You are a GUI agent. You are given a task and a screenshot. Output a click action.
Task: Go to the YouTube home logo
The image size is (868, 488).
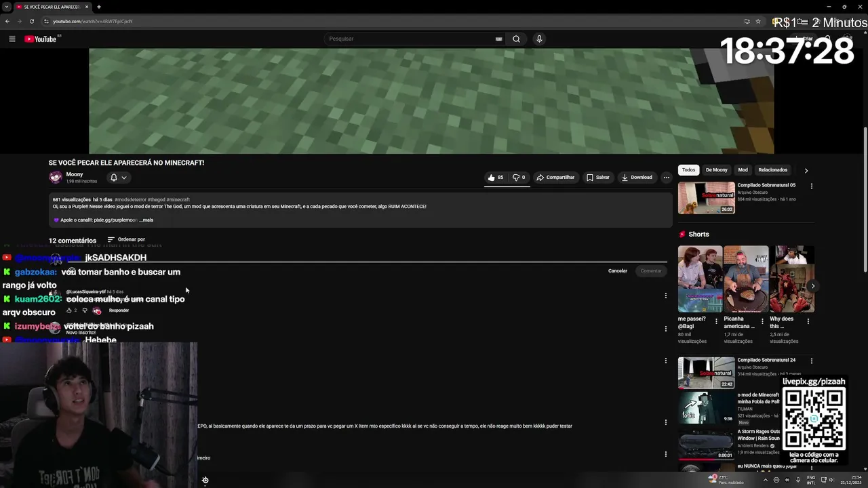(x=42, y=39)
